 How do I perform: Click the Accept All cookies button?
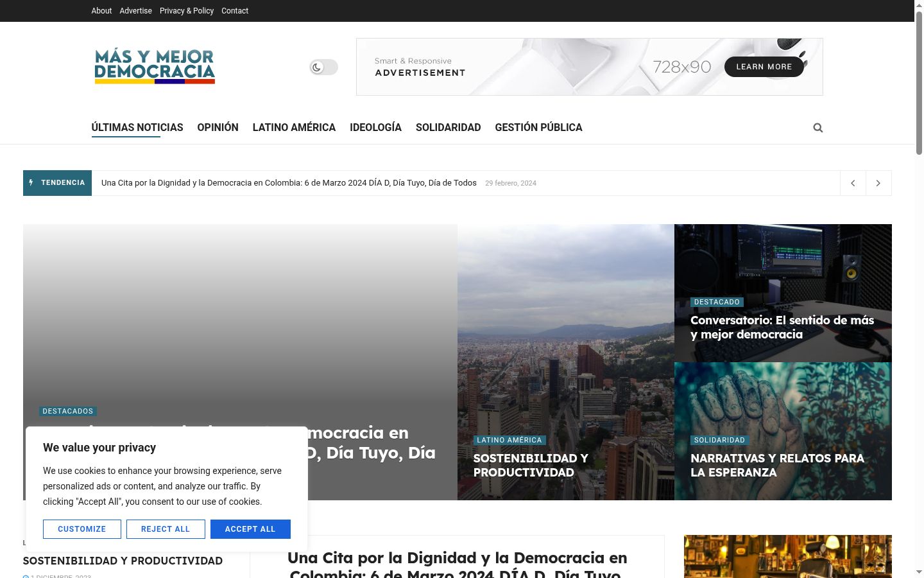tap(250, 529)
